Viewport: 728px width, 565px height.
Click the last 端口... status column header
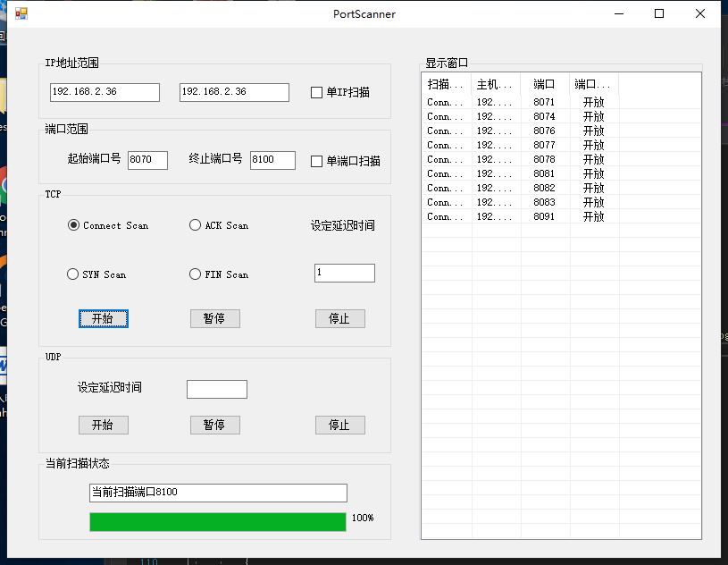coord(594,84)
